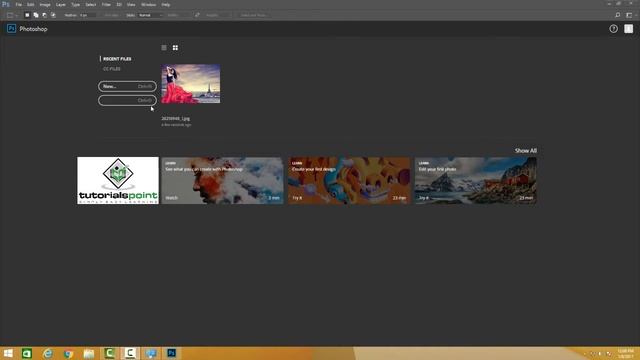The width and height of the screenshot is (640, 360).
Task: Open the Help menu
Action: pyautogui.click(x=165, y=4)
